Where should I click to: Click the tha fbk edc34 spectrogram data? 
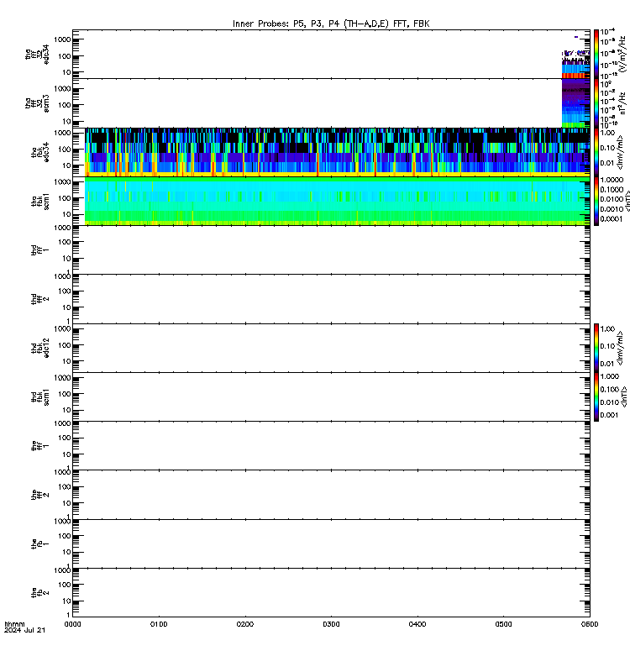click(338, 152)
